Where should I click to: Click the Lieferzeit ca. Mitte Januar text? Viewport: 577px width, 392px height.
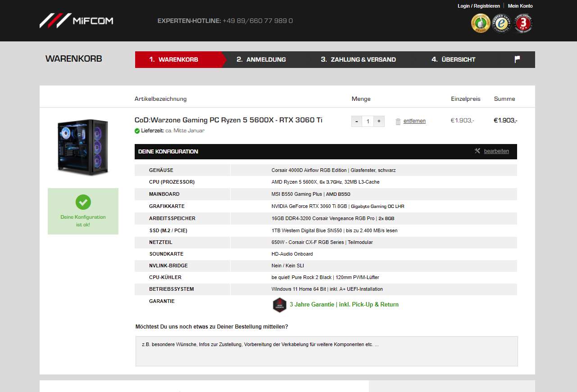point(173,131)
